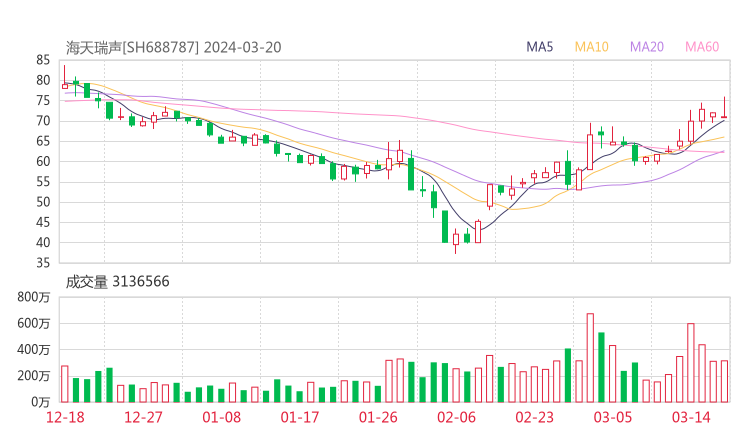
Task: Click the 12-27 date axis label
Action: tap(143, 417)
